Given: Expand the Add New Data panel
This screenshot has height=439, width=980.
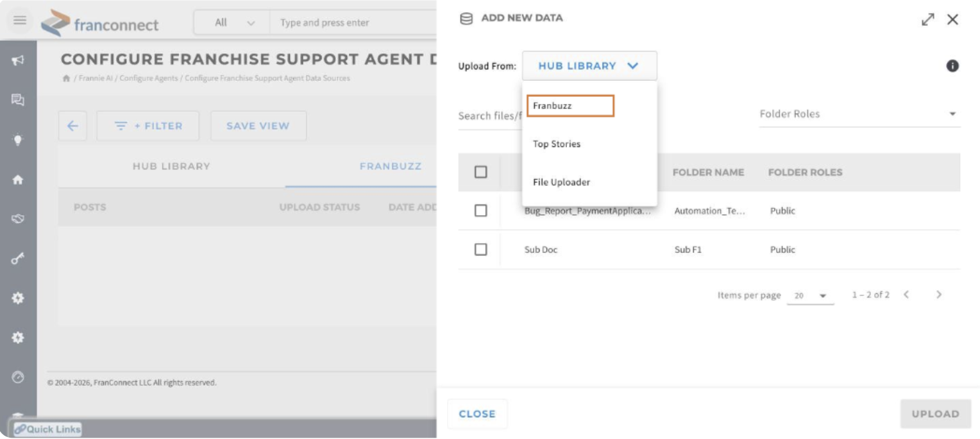Looking at the screenshot, I should 927,19.
